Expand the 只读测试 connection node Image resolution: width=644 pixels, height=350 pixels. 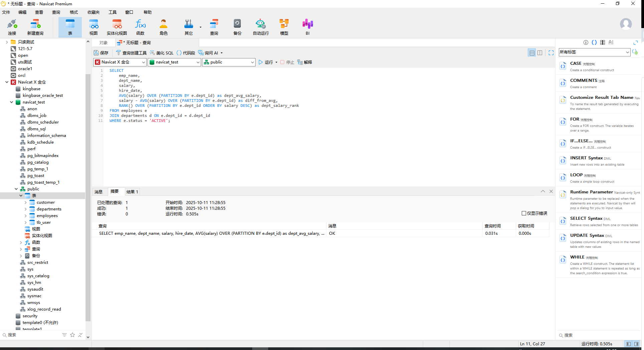(7, 42)
